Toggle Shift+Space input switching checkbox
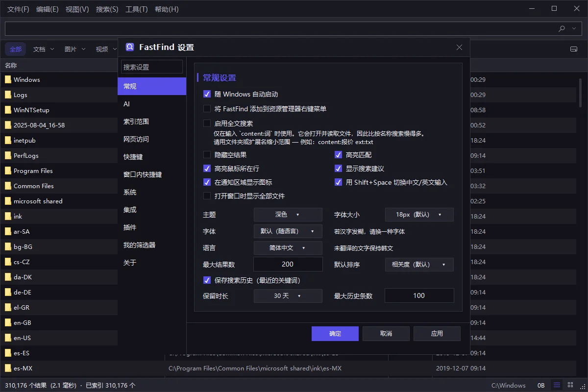The image size is (588, 392). pyautogui.click(x=338, y=182)
